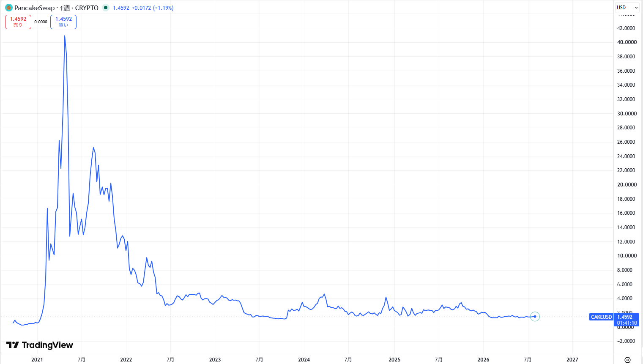643x364 pixels.
Task: Click the 22.0000 price scale label
Action: coord(626,170)
